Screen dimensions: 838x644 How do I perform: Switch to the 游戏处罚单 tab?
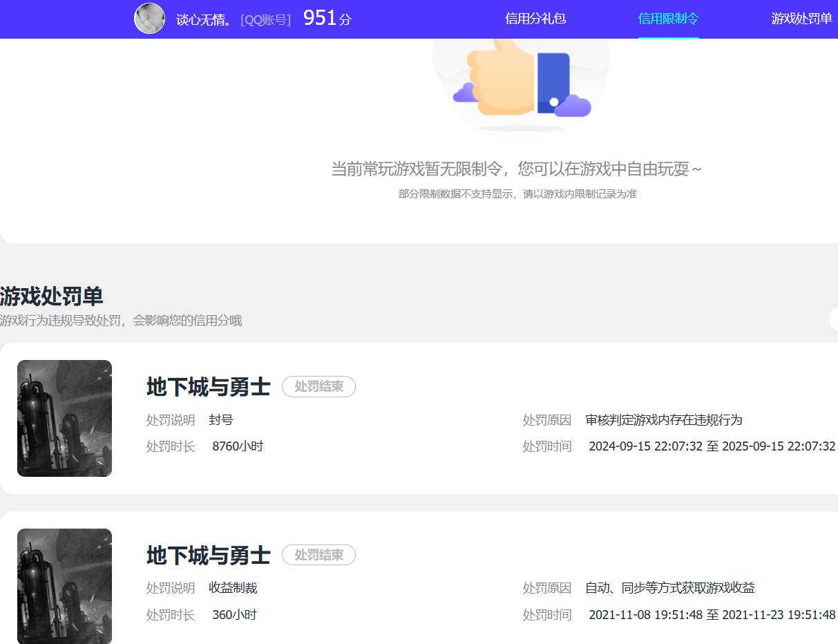pyautogui.click(x=801, y=19)
